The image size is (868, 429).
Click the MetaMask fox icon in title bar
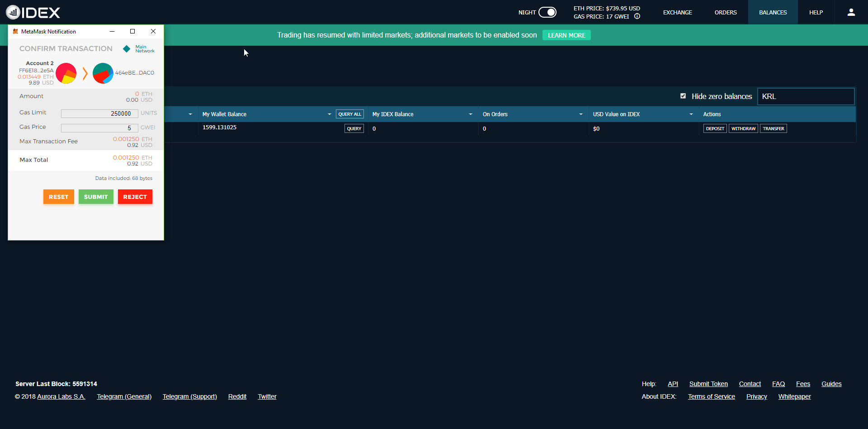tap(15, 31)
